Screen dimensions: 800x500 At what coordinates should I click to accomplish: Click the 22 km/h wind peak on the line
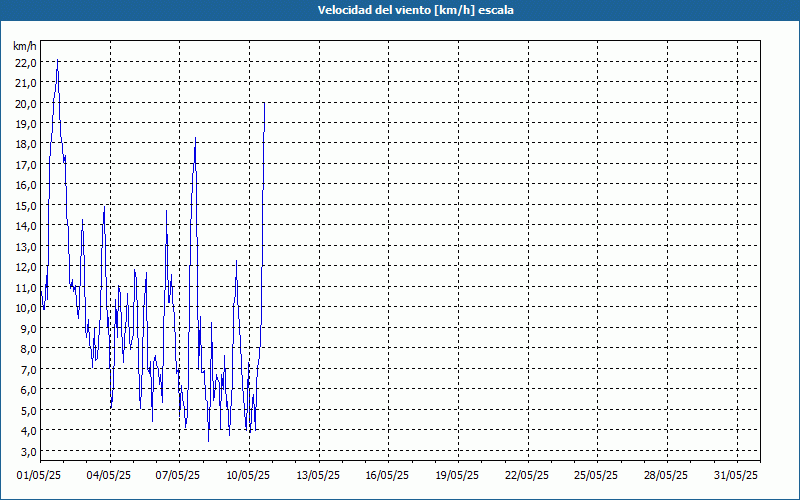pyautogui.click(x=57, y=60)
